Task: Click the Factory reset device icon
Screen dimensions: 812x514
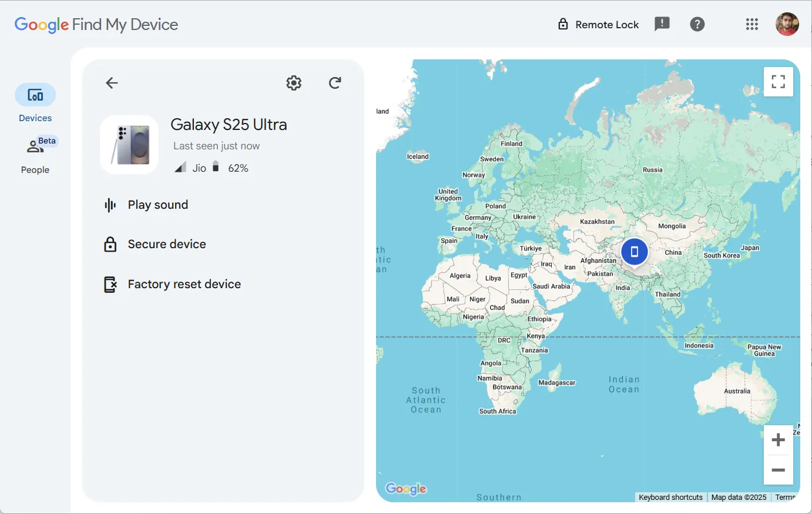Action: [110, 283]
